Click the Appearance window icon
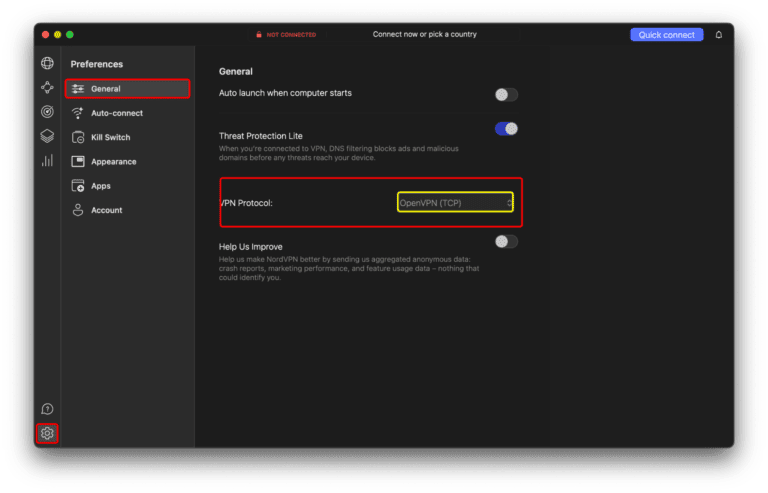 point(78,162)
